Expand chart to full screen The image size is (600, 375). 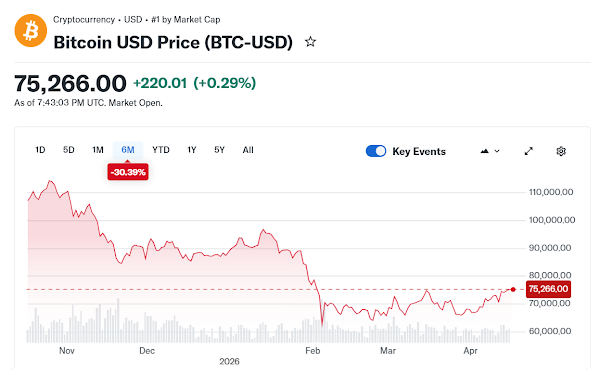pos(528,151)
